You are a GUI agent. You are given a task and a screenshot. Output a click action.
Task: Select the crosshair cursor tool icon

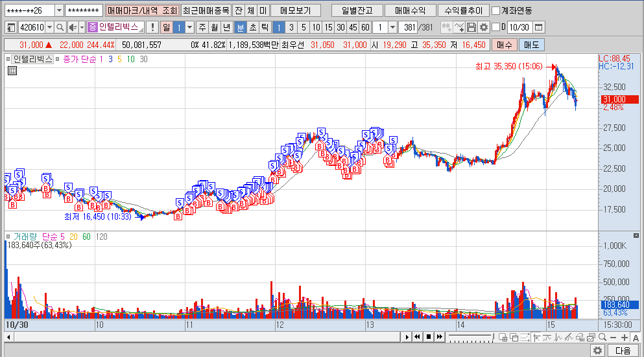click(536, 338)
